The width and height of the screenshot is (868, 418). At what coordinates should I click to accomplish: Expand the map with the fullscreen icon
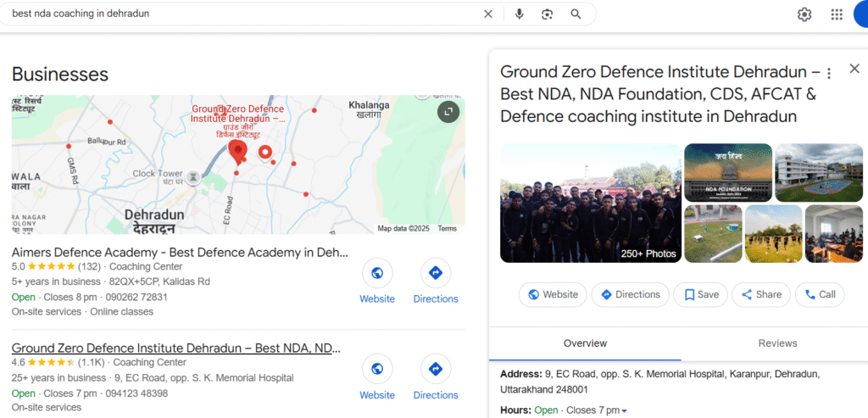tap(448, 112)
